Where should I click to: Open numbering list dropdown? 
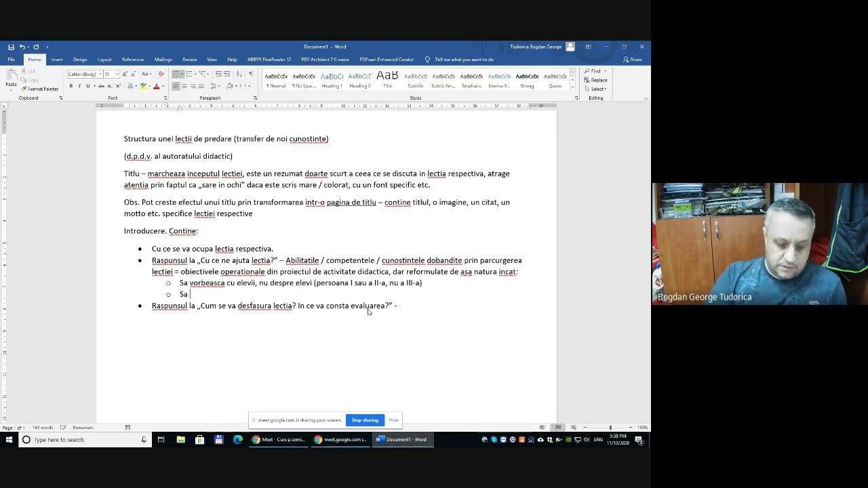tap(195, 74)
